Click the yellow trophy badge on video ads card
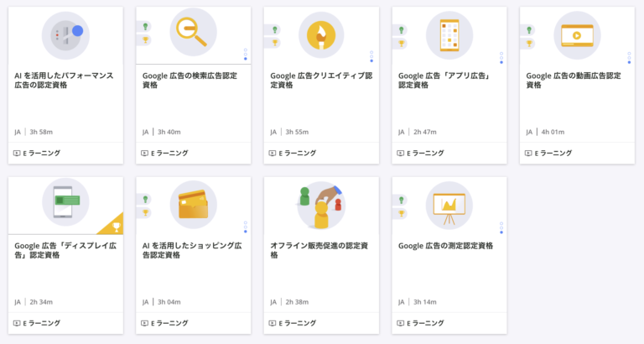 pyautogui.click(x=530, y=41)
